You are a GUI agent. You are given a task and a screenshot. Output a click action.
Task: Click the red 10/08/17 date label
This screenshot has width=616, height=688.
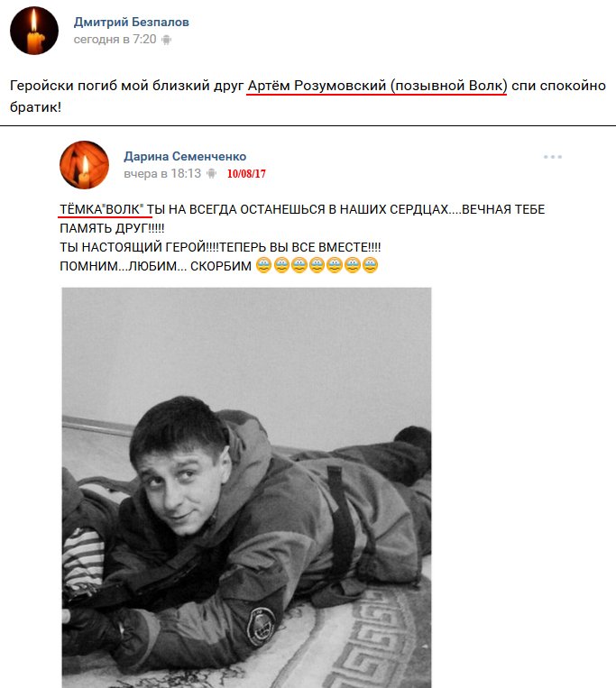pos(246,174)
